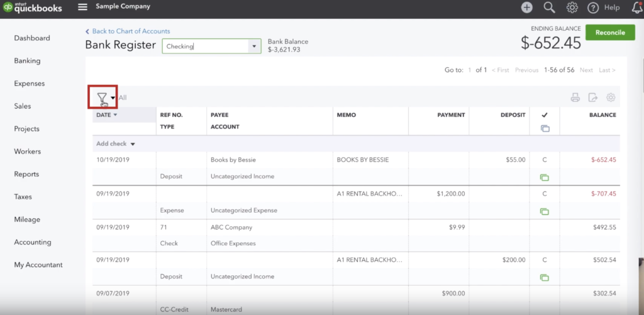Open Sales in sidebar
This screenshot has height=315, width=644.
click(23, 106)
